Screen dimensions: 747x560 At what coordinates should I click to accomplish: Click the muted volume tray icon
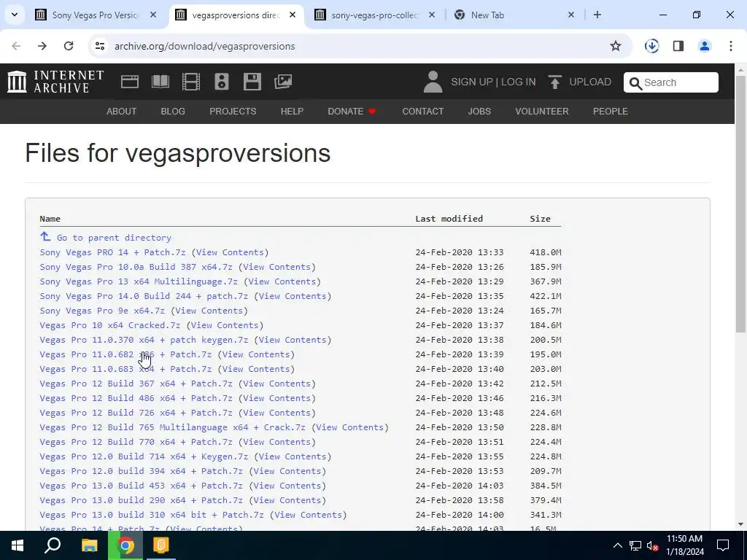tap(652, 545)
